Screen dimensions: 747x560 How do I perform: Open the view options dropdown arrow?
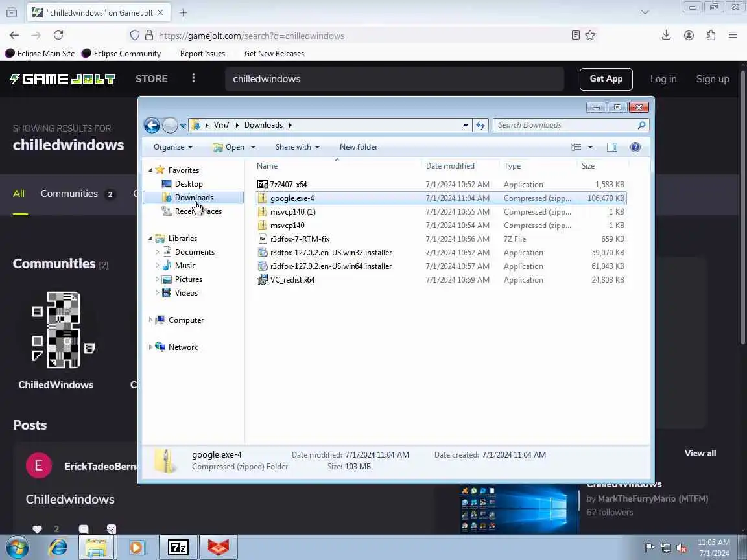point(590,147)
